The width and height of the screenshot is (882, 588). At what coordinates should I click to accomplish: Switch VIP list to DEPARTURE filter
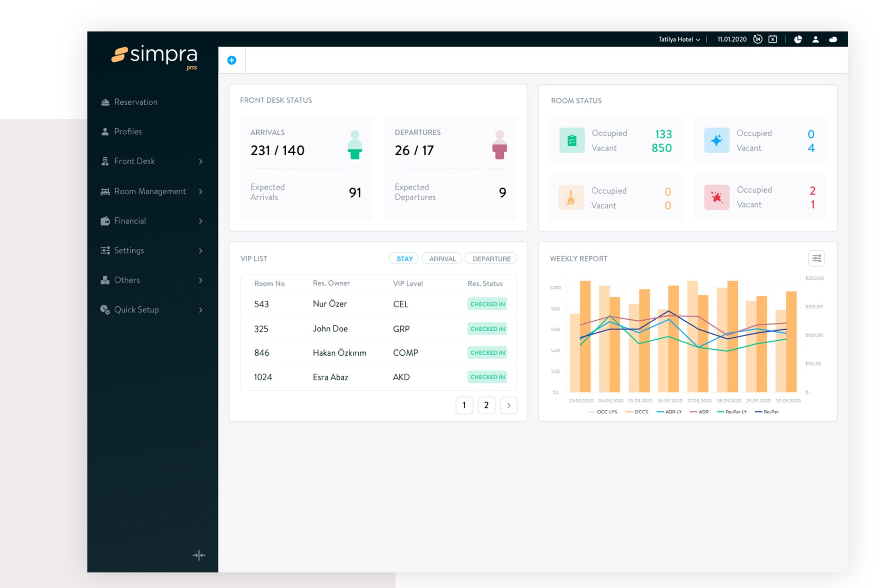coord(491,259)
